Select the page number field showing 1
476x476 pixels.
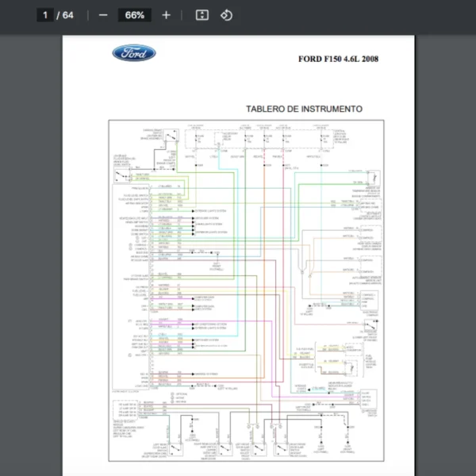pyautogui.click(x=45, y=15)
